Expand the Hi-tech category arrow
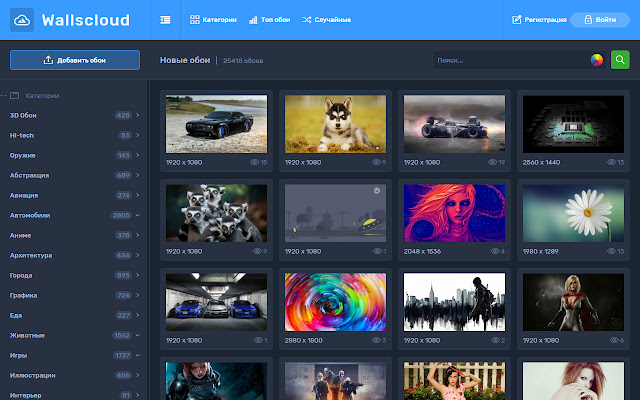Image resolution: width=640 pixels, height=400 pixels. pos(138,136)
